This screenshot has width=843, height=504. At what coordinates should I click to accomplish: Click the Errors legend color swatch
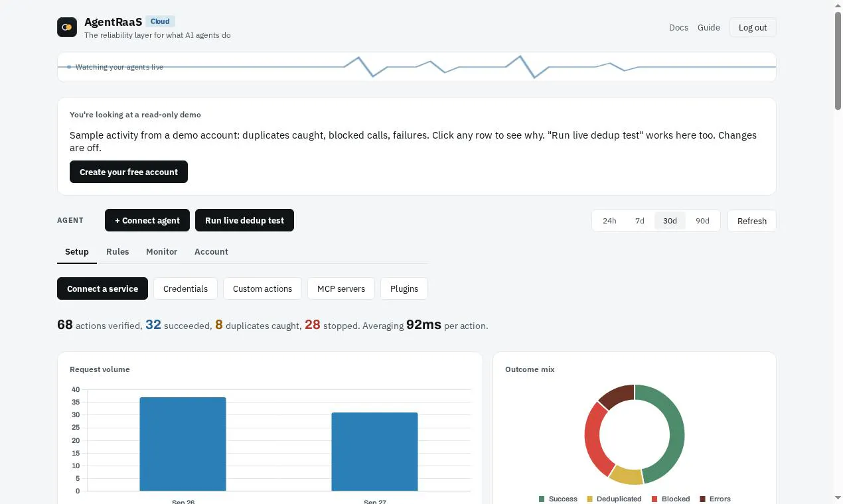703,499
